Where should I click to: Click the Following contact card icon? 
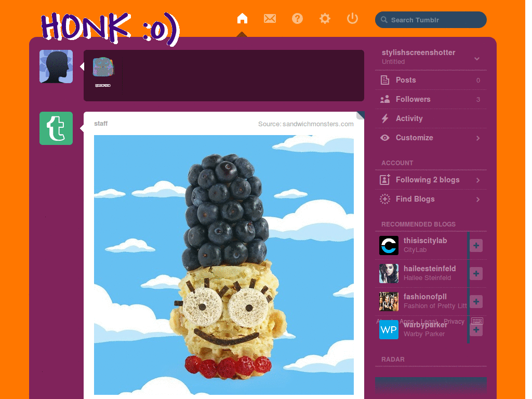pyautogui.click(x=385, y=179)
